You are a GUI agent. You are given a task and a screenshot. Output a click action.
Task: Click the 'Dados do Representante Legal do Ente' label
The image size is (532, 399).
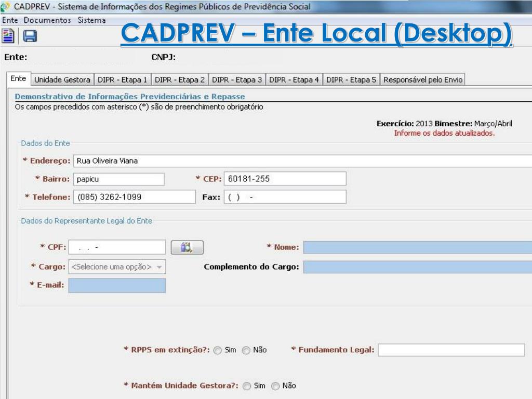pyautogui.click(x=87, y=221)
